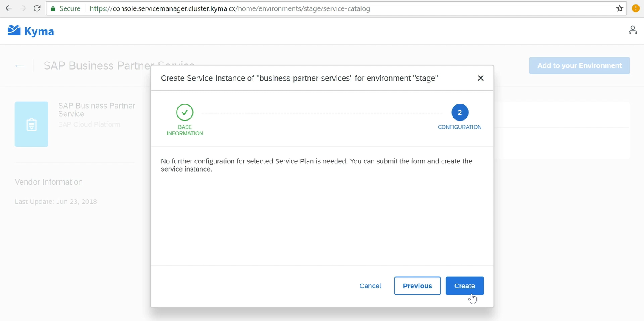
Task: Go to the Previous step
Action: [417, 286]
